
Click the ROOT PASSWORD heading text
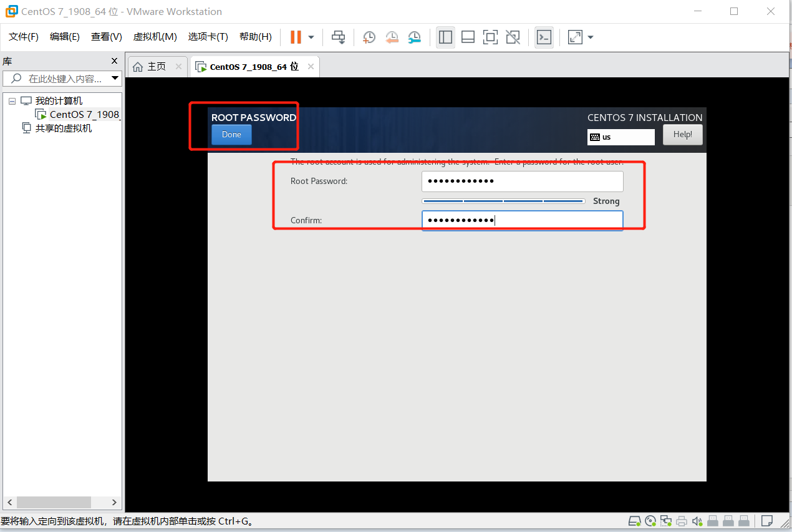(254, 117)
